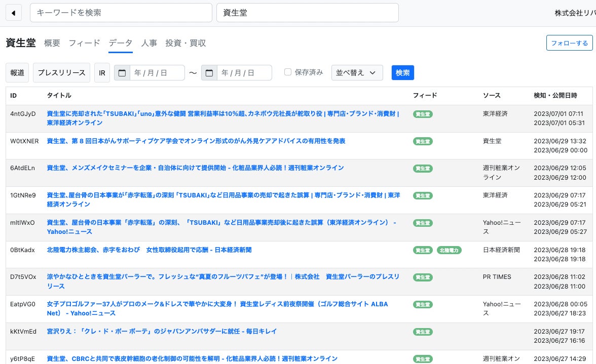Open 資生堂パーラー 真夏のフルーツパフェ press release
Image resolution: width=596 pixels, height=364 pixels.
click(x=223, y=281)
